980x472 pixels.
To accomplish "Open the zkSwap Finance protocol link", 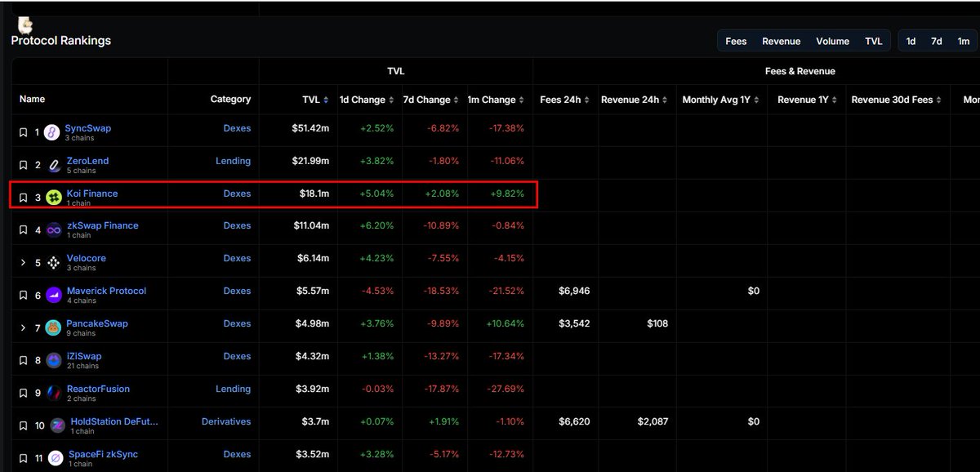I will pyautogui.click(x=103, y=225).
